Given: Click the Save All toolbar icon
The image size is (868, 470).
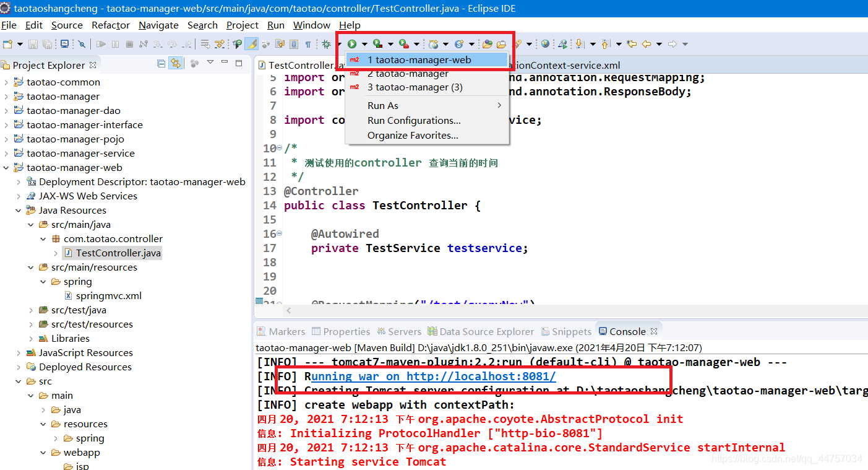Looking at the screenshot, I should pyautogui.click(x=47, y=44).
